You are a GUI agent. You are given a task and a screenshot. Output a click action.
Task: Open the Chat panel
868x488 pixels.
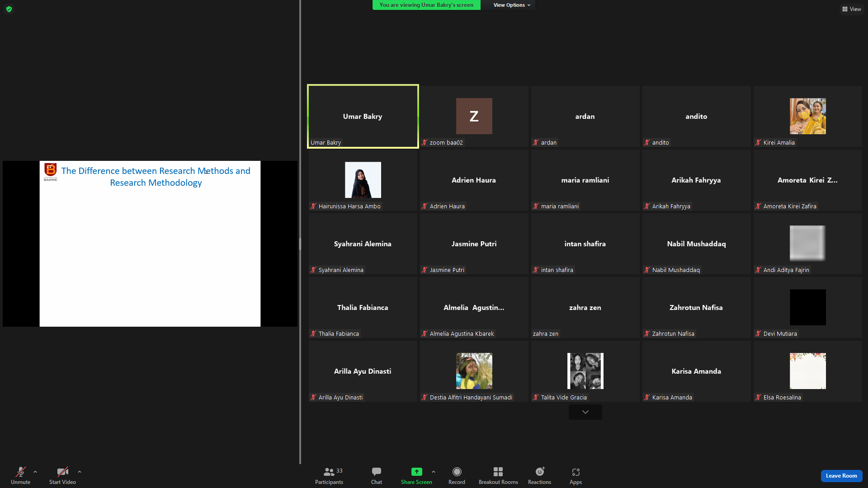point(377,476)
